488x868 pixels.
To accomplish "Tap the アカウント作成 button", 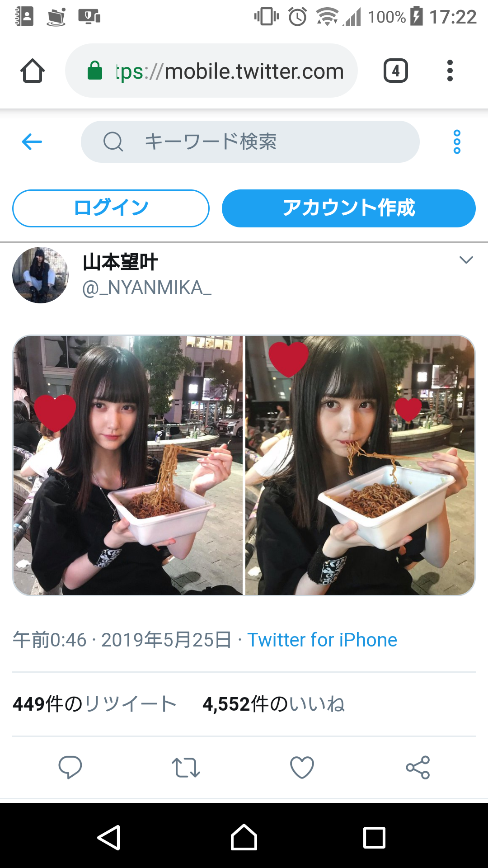I will (x=348, y=208).
